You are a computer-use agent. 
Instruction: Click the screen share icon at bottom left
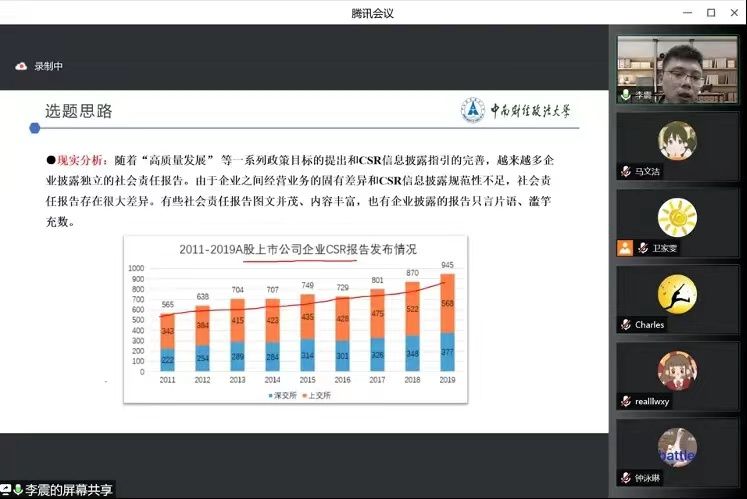click(x=6, y=490)
